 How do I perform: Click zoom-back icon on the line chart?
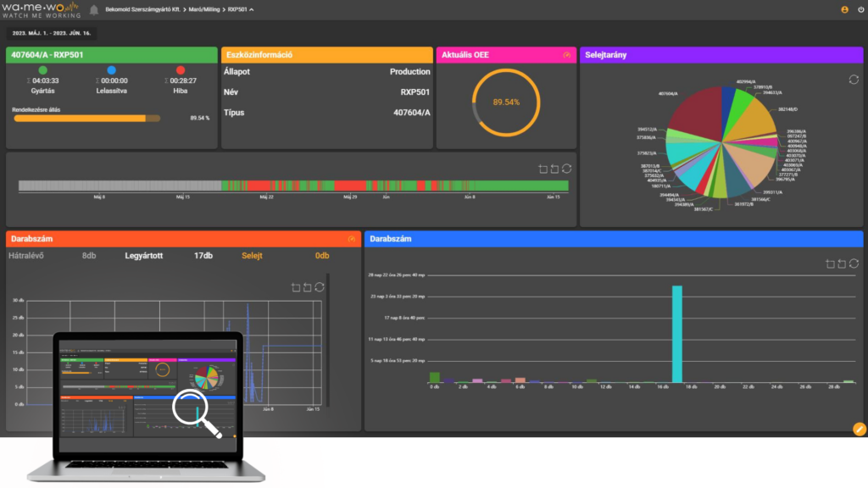coord(307,287)
